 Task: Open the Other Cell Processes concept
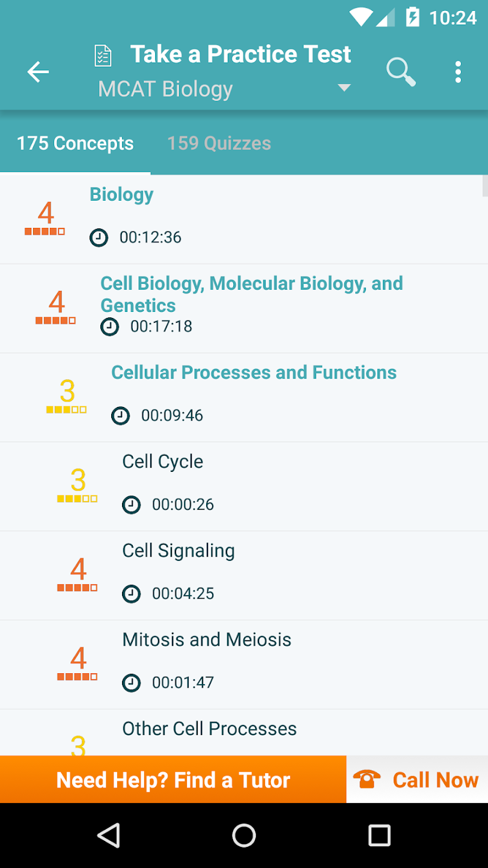pyautogui.click(x=244, y=732)
